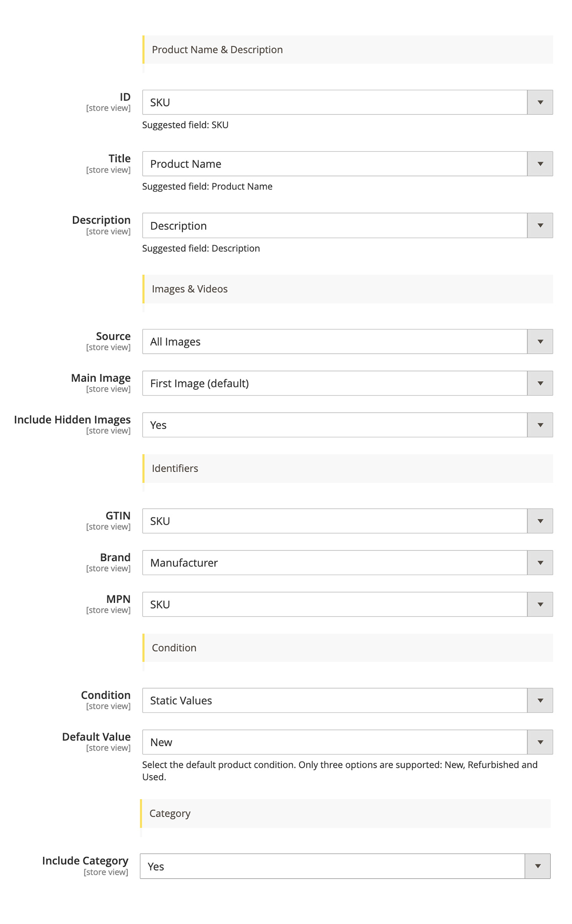Viewport: 572px width, 924px height.
Task: Click the Include Category dropdown arrow
Action: (x=537, y=866)
